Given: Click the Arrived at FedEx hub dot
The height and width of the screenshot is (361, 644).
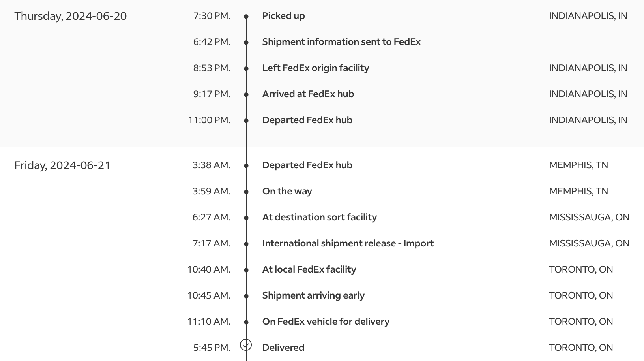Looking at the screenshot, I should click(x=246, y=95).
